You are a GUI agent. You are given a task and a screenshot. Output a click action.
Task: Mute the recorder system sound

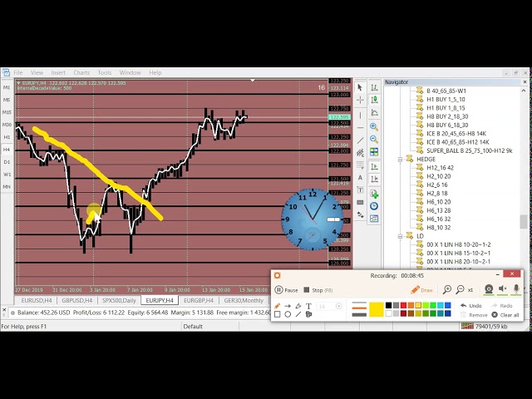(502, 289)
